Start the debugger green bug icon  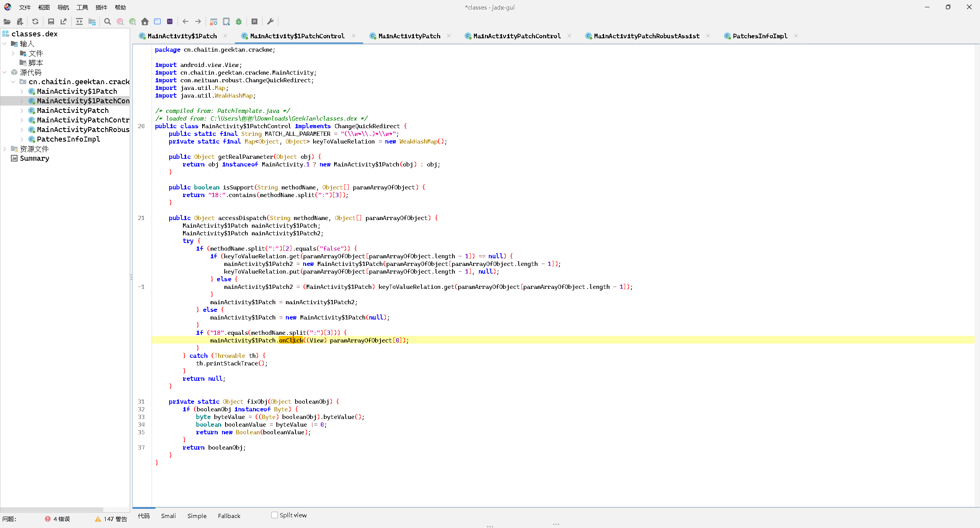click(x=239, y=22)
